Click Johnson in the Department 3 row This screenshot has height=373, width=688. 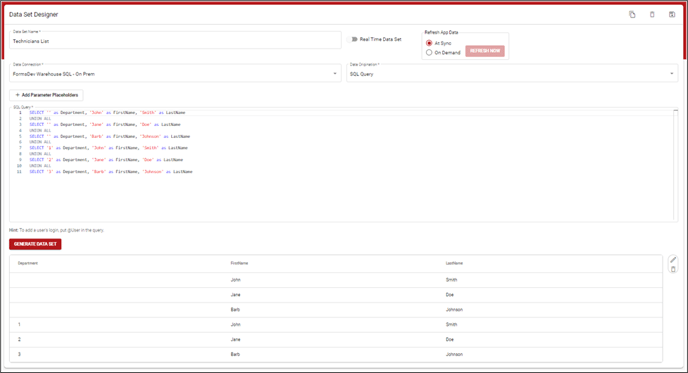(454, 355)
